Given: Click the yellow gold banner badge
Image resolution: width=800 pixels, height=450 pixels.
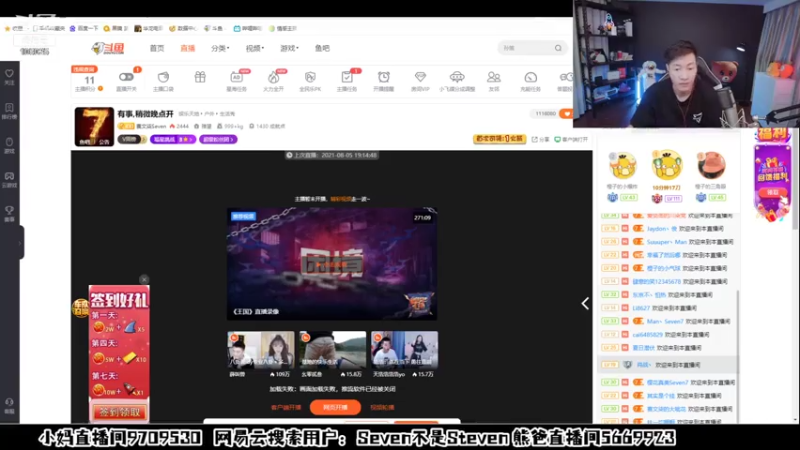Looking at the screenshot, I should (x=499, y=139).
